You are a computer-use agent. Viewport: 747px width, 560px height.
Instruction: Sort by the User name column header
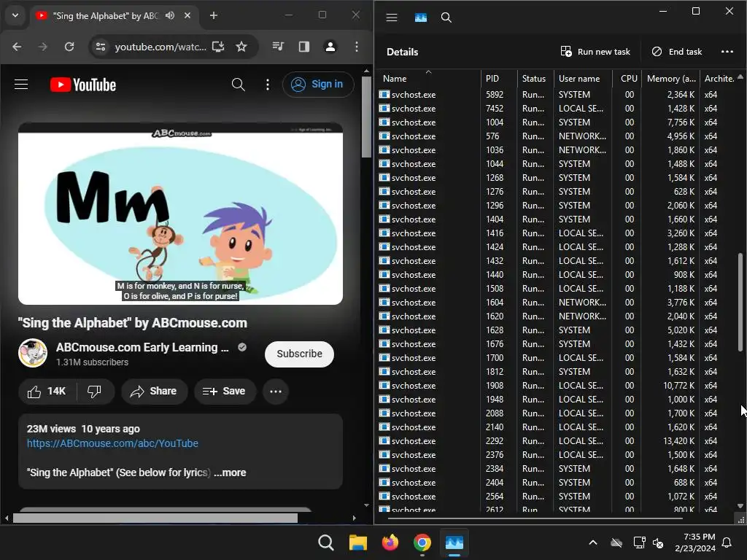(x=583, y=79)
